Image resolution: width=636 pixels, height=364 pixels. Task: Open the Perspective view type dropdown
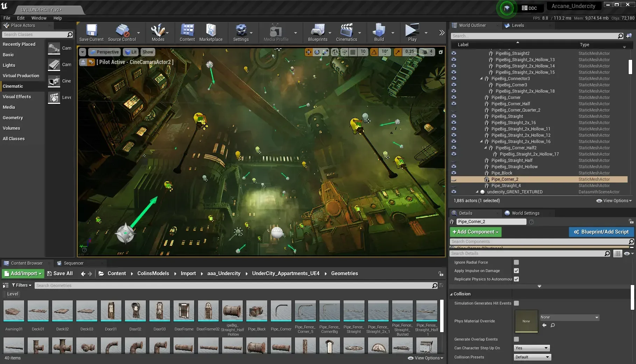104,52
